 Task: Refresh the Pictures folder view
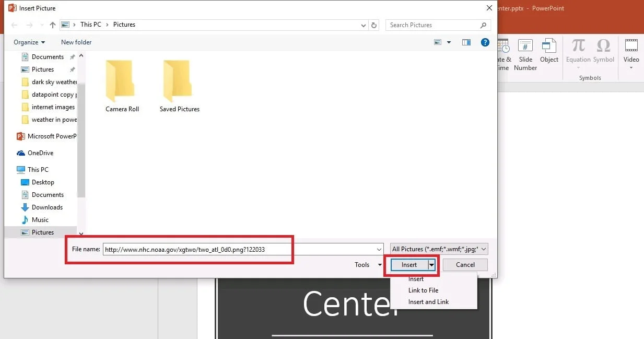[374, 25]
